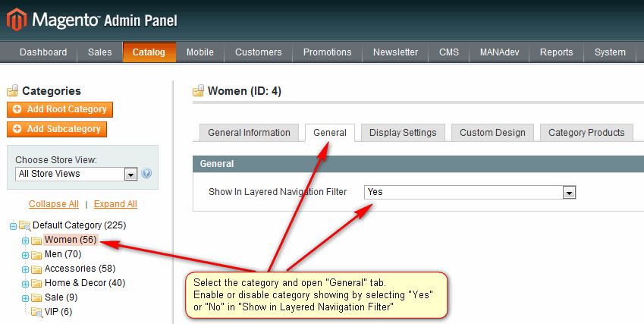Click the store view help icon
The image size is (644, 324).
coord(146,173)
